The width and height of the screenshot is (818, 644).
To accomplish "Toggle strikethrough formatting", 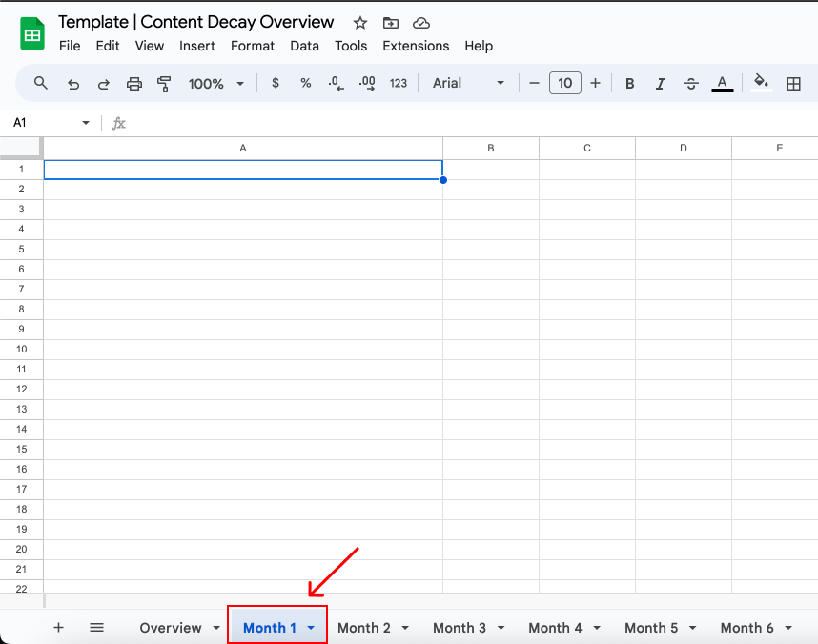I will tap(690, 83).
